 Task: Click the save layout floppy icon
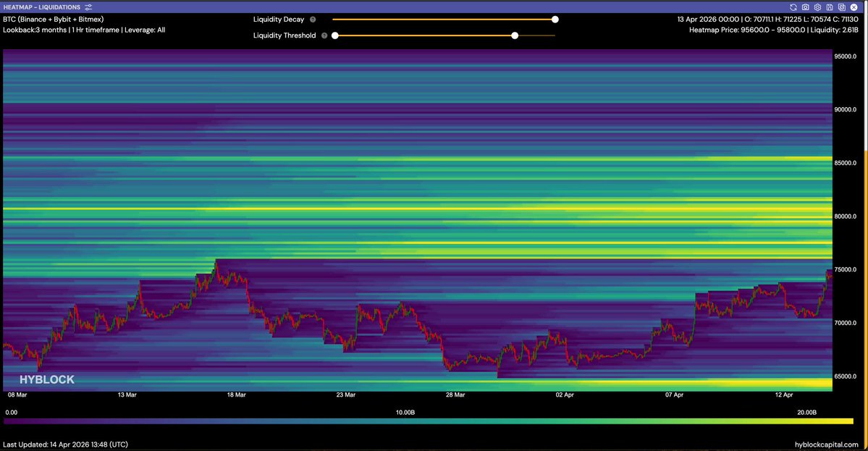pyautogui.click(x=828, y=7)
